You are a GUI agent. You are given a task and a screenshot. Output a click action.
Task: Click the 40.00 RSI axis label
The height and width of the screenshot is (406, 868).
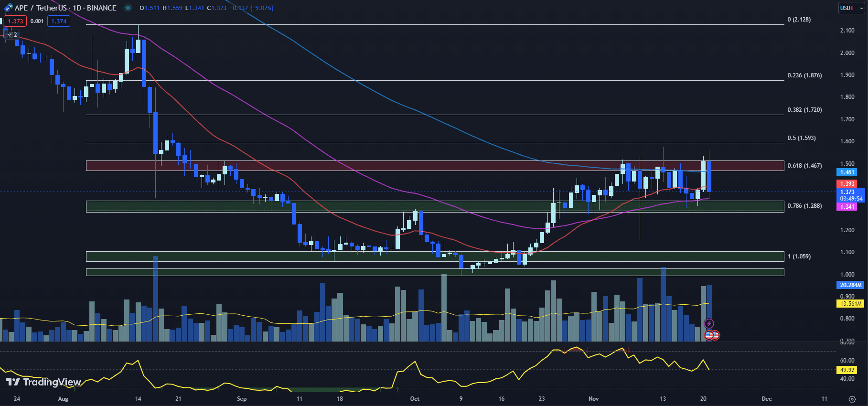[x=847, y=379]
